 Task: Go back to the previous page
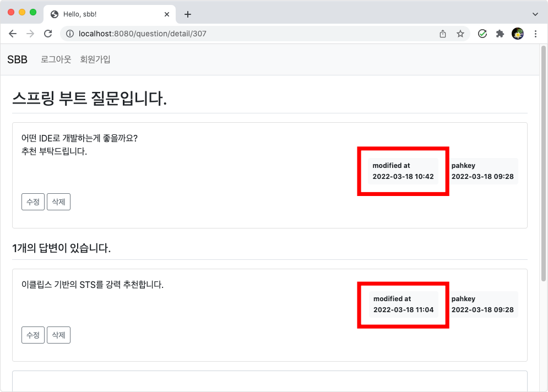pos(13,34)
